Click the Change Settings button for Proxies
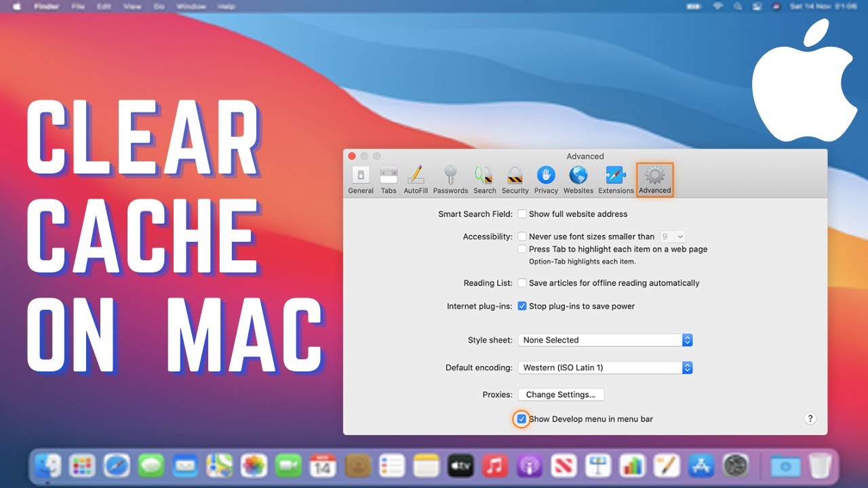Screen dimensions: 868x488 [561, 394]
